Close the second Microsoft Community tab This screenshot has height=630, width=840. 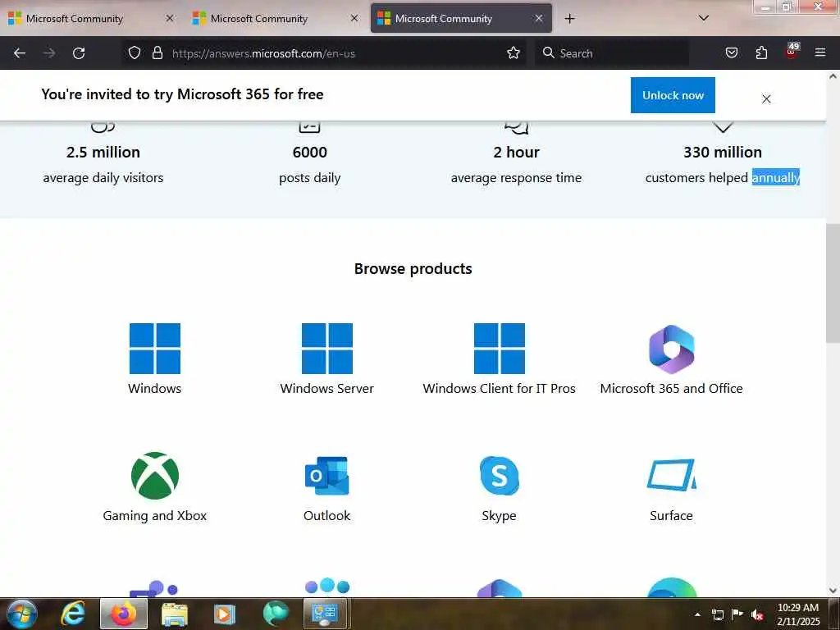click(354, 18)
